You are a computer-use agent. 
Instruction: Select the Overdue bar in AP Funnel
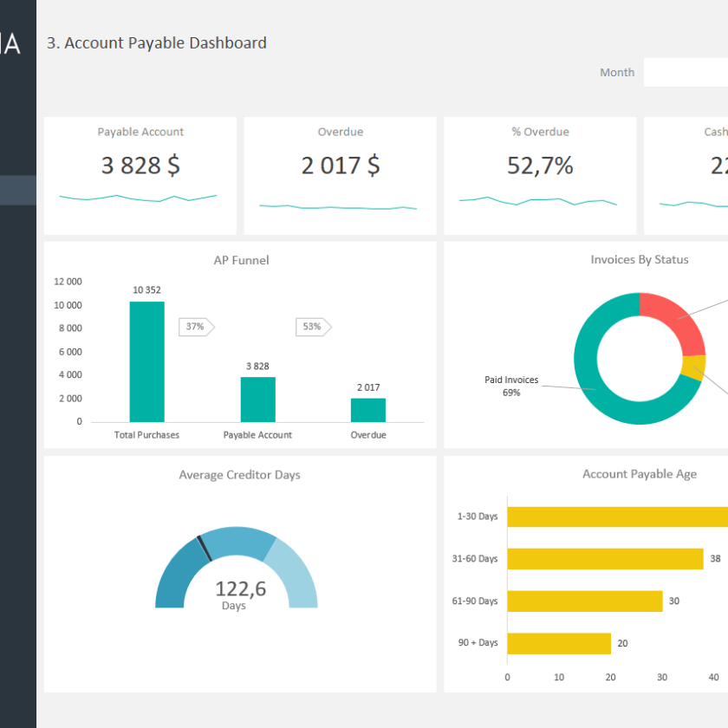368,410
